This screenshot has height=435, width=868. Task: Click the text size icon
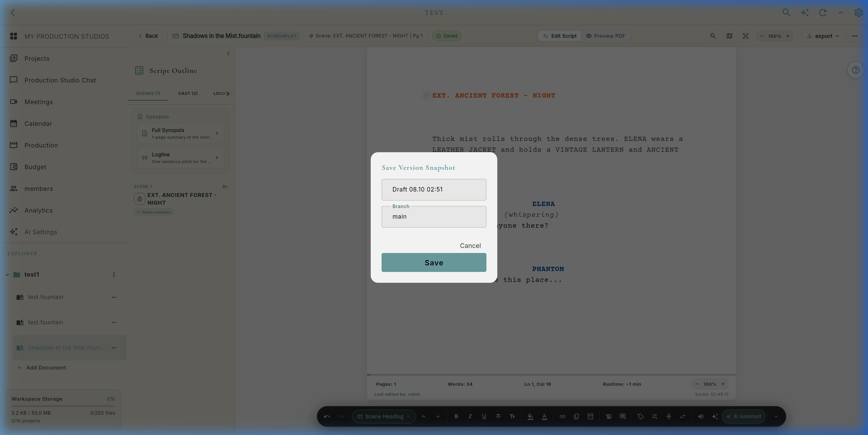point(512,416)
